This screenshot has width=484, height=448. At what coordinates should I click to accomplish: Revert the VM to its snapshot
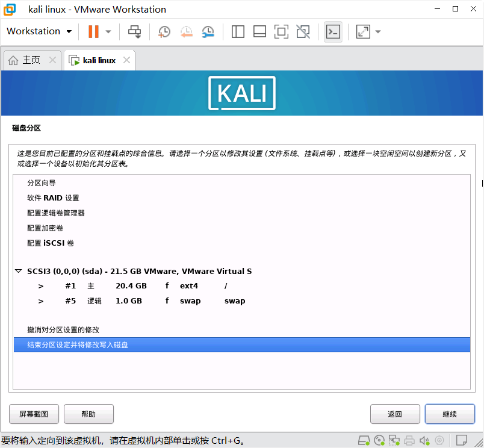coord(185,31)
